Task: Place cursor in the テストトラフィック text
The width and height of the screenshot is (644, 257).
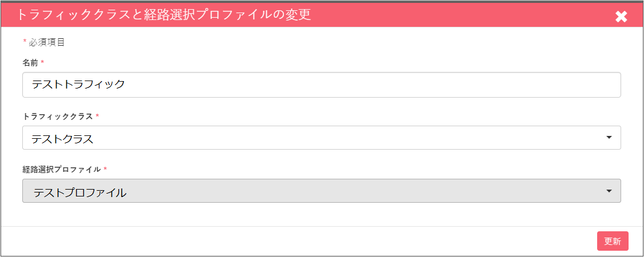Action: pyautogui.click(x=78, y=85)
